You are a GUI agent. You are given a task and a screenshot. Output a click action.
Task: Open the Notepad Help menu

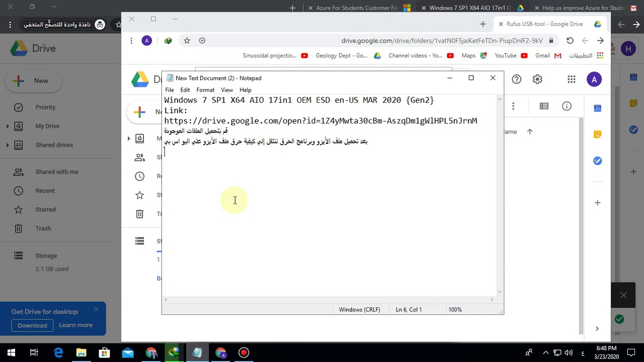pos(246,90)
